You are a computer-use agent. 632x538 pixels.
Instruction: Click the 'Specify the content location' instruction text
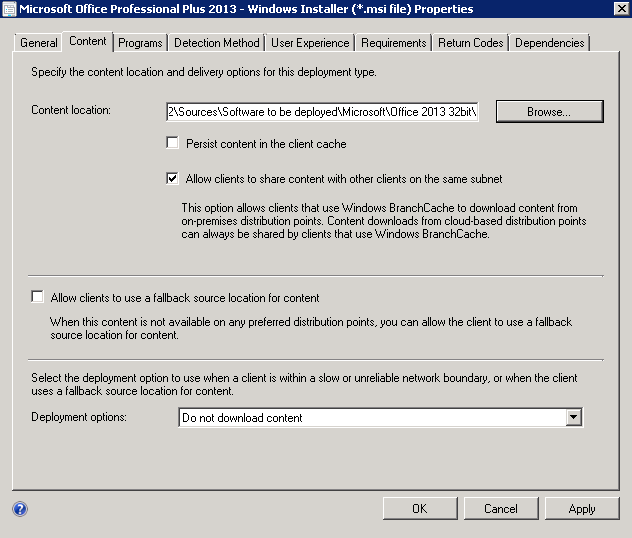tap(204, 72)
